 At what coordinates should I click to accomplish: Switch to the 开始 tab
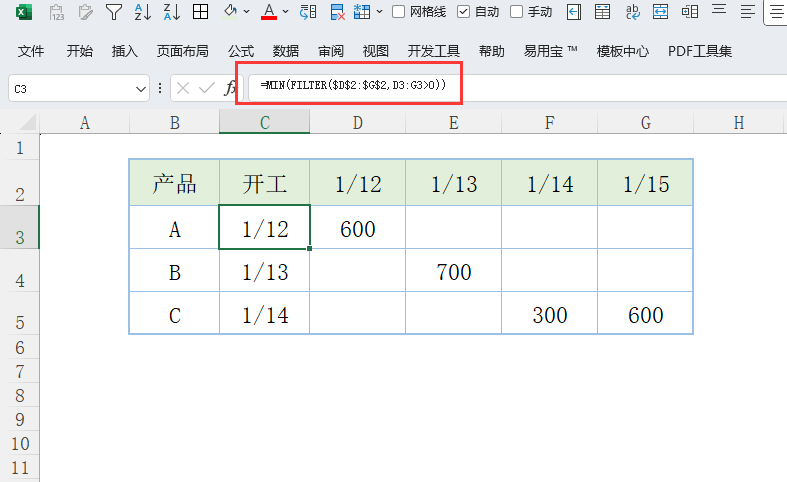[x=79, y=51]
